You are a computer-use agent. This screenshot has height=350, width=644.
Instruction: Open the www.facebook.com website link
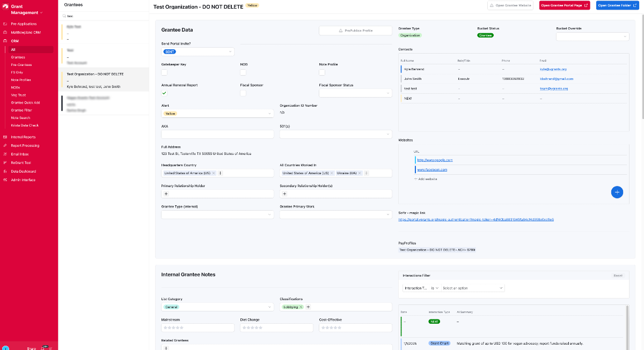(x=432, y=169)
